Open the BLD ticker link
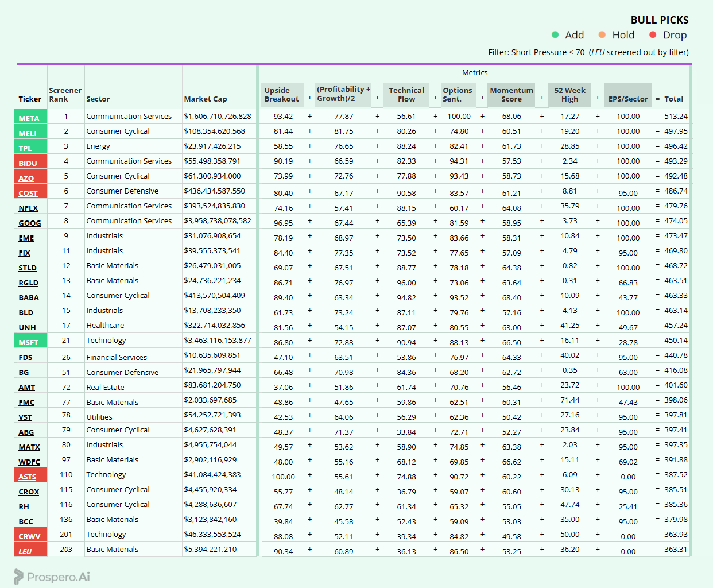 25,312
